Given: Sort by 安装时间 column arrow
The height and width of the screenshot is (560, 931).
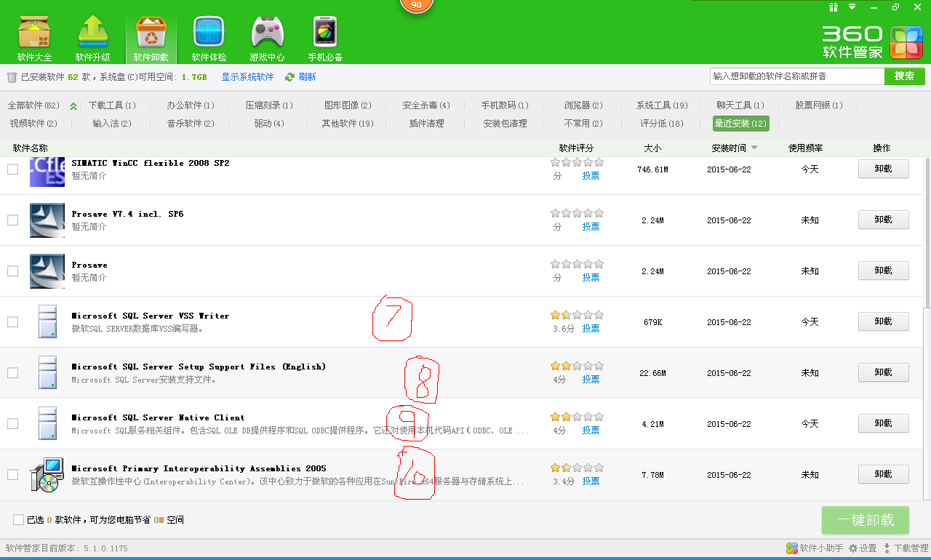Looking at the screenshot, I should pos(754,148).
